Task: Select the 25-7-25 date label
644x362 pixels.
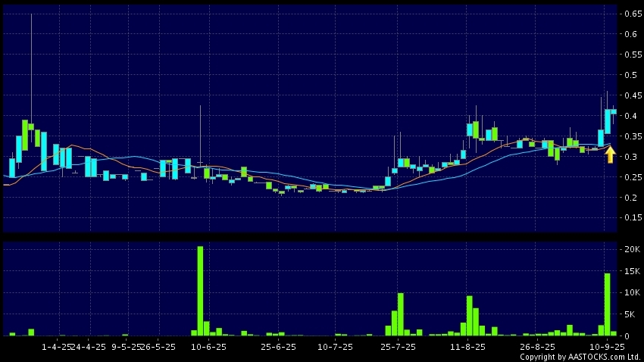Action: pos(398,347)
